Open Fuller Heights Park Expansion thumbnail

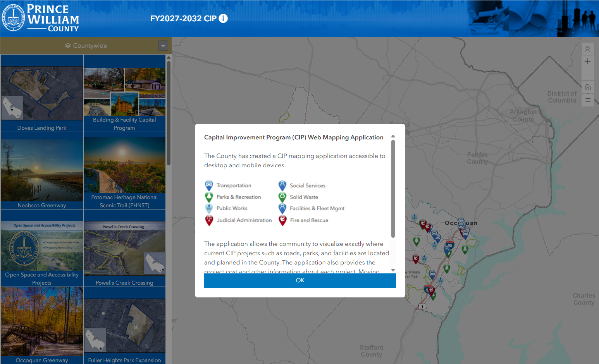click(x=124, y=326)
